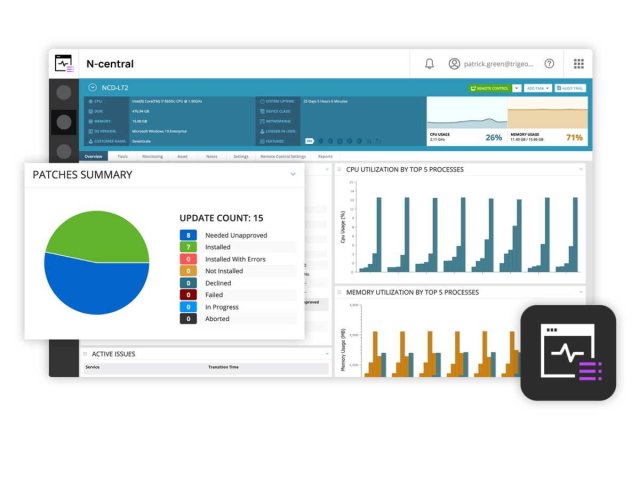Image resolution: width=640 pixels, height=480 pixels.
Task: Click the "26%" CPU usage value
Action: (x=493, y=138)
